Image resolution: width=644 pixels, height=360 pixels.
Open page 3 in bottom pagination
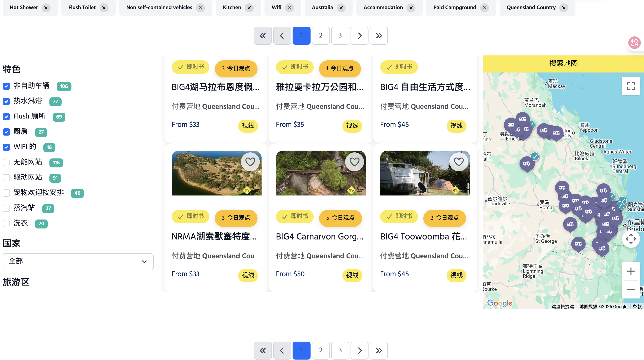tap(340, 350)
